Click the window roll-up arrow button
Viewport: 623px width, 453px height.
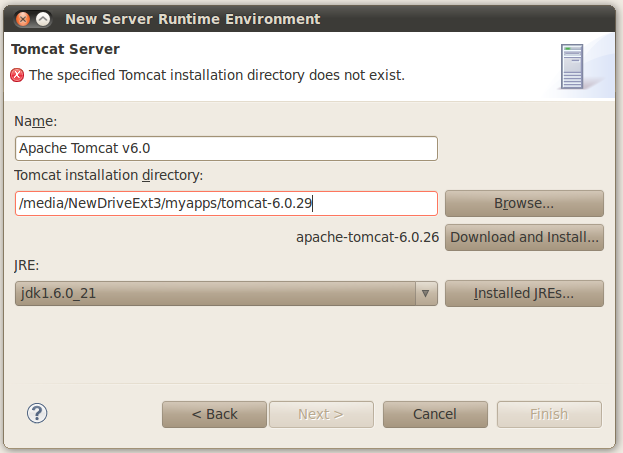tap(43, 19)
